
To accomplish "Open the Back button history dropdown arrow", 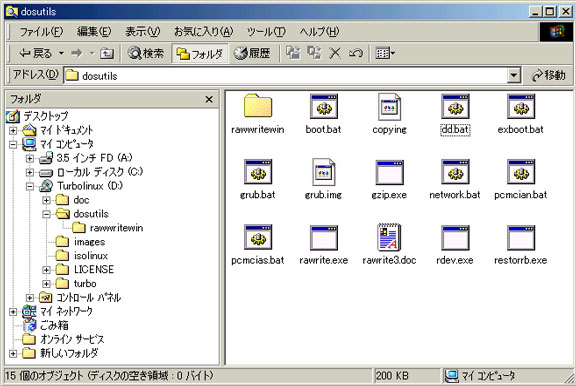I will (x=61, y=54).
